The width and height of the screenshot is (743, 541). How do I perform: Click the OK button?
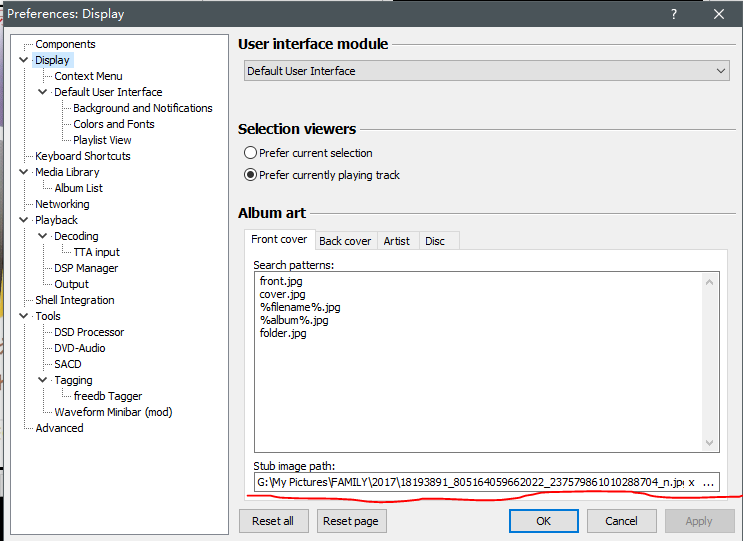543,521
